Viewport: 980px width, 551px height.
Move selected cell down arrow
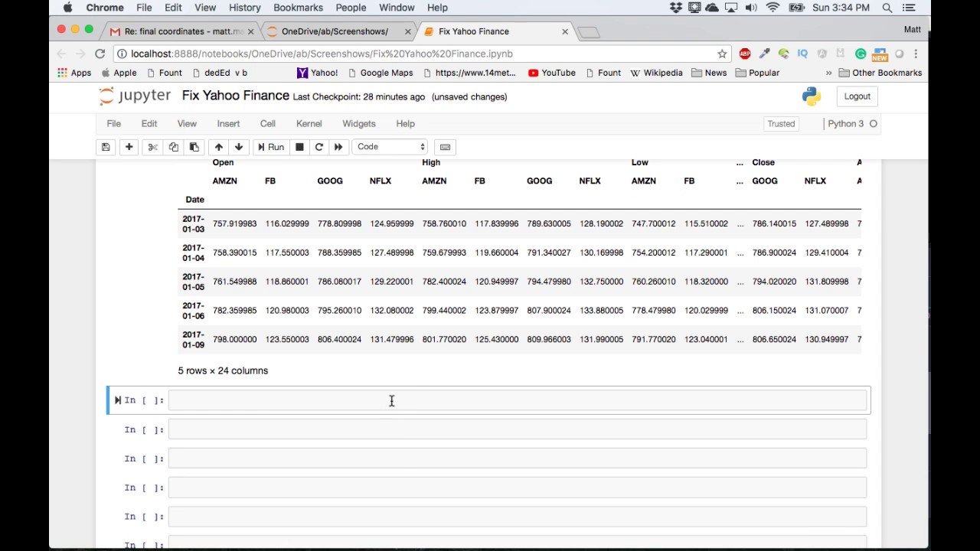(239, 147)
